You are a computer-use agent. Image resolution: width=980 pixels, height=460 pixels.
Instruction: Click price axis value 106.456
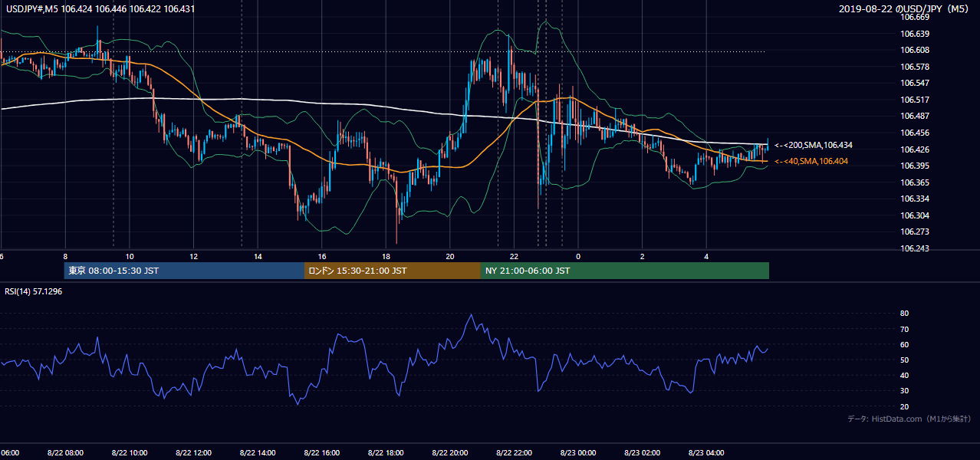pyautogui.click(x=915, y=133)
